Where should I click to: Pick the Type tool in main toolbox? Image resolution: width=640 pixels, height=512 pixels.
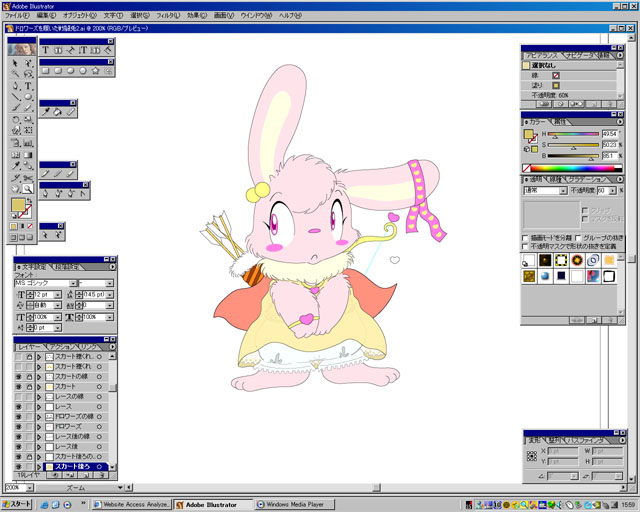[28, 86]
